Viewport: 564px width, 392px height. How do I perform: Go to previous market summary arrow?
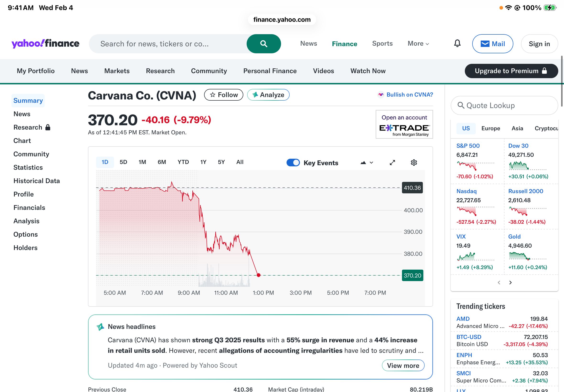pos(499,283)
